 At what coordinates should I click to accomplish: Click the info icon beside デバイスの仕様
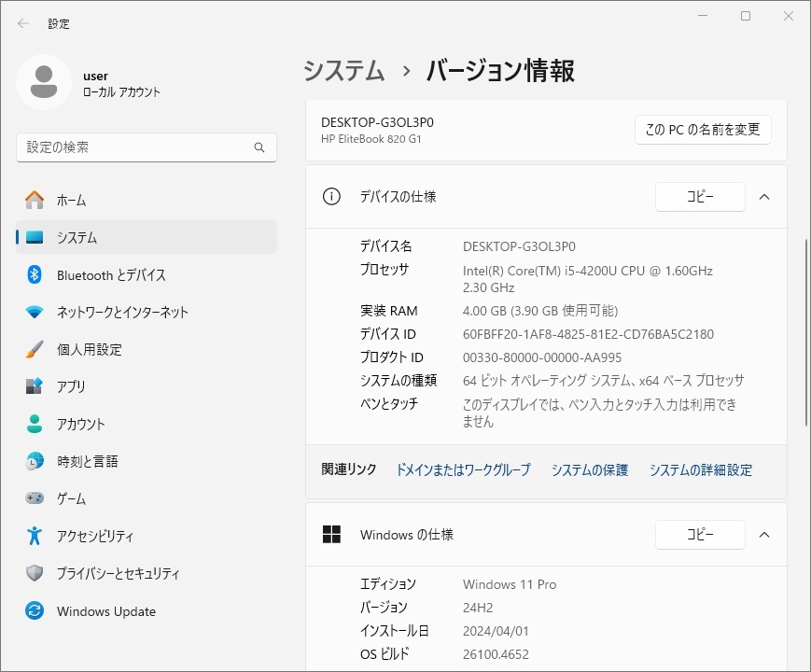(x=331, y=197)
